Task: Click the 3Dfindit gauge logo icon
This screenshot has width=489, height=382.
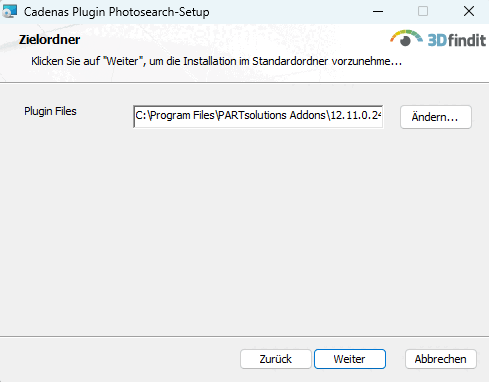Action: [406, 38]
